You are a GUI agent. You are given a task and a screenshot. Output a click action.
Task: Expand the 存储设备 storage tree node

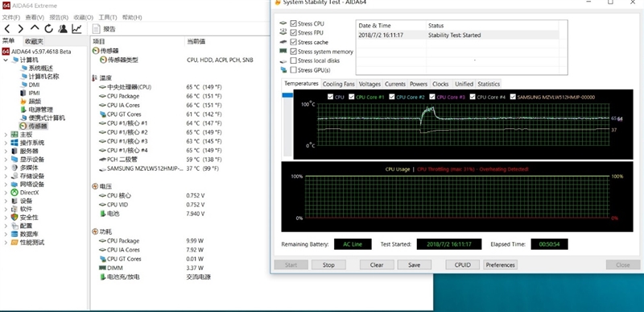pyautogui.click(x=6, y=176)
